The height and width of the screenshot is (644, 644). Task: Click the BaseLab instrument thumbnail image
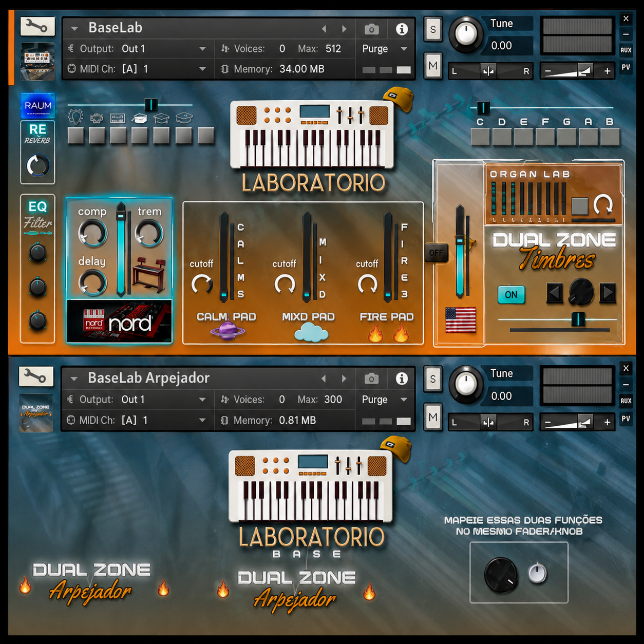click(37, 62)
